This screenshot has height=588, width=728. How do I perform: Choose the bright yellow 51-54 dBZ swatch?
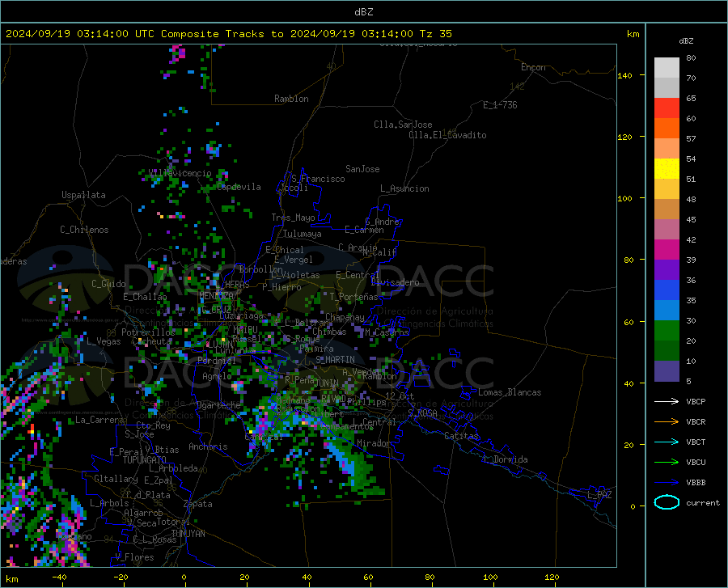point(667,169)
